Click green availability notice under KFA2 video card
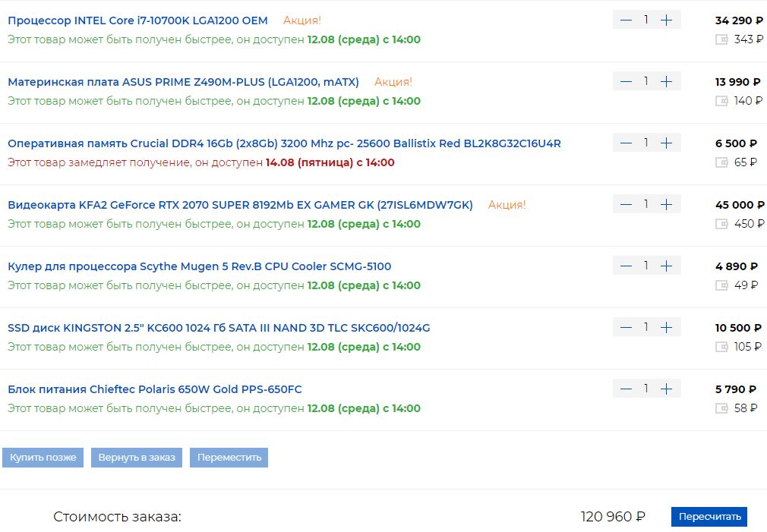 213,224
